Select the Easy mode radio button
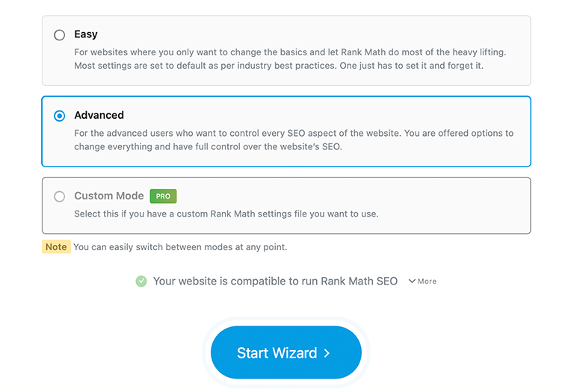The image size is (568, 392). coord(60,35)
